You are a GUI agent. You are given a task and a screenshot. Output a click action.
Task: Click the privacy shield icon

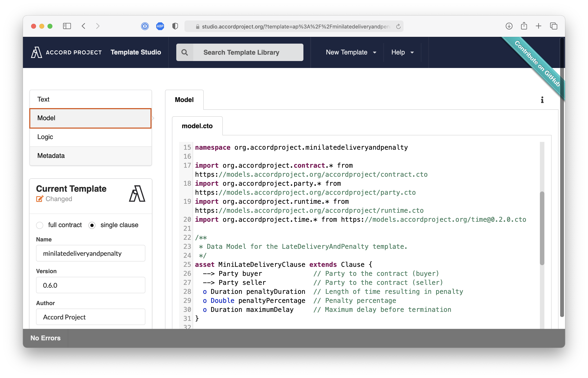pos(175,26)
